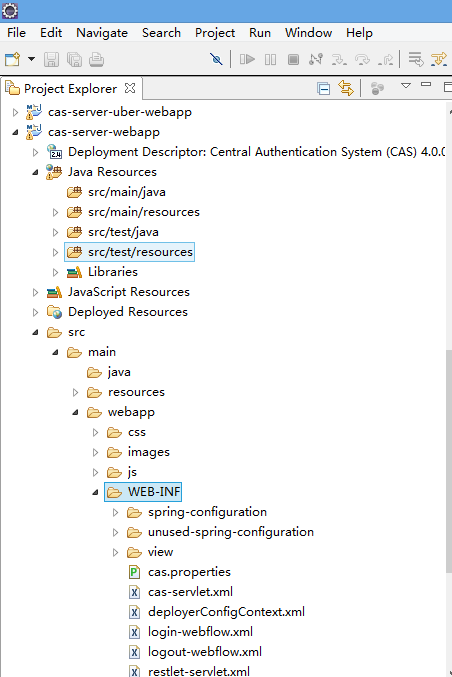The width and height of the screenshot is (452, 677).
Task: Expand src/main/resources source folder
Action: coord(55,212)
